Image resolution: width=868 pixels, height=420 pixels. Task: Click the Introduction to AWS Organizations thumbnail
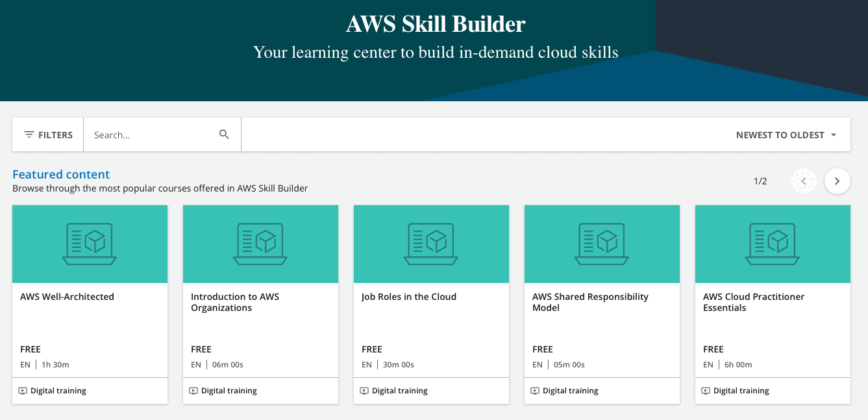[260, 243]
